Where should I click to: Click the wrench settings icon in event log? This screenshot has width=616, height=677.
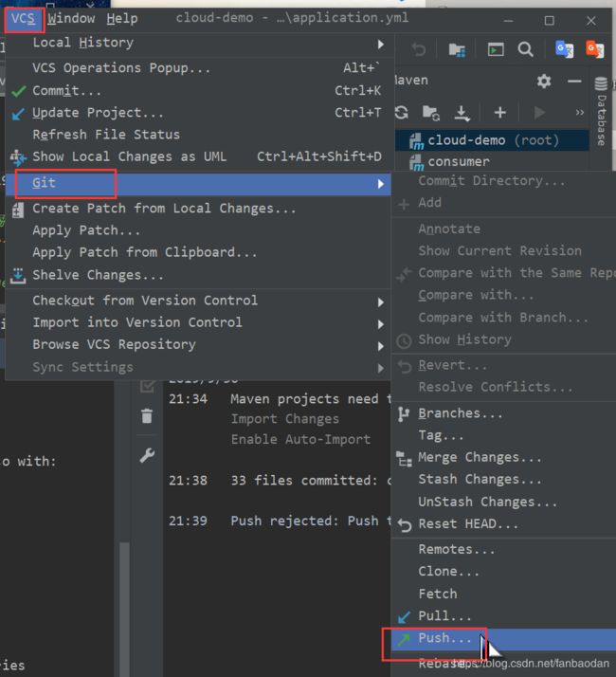tap(147, 455)
